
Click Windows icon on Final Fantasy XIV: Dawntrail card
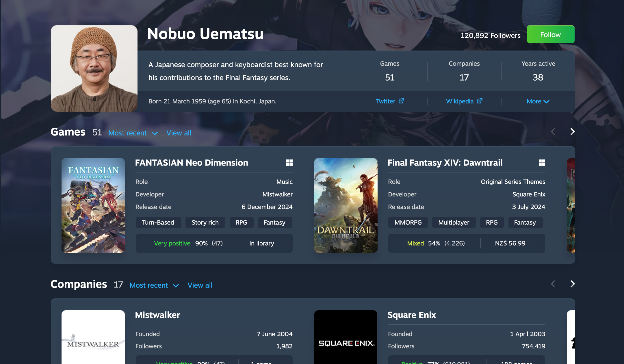[x=542, y=163]
